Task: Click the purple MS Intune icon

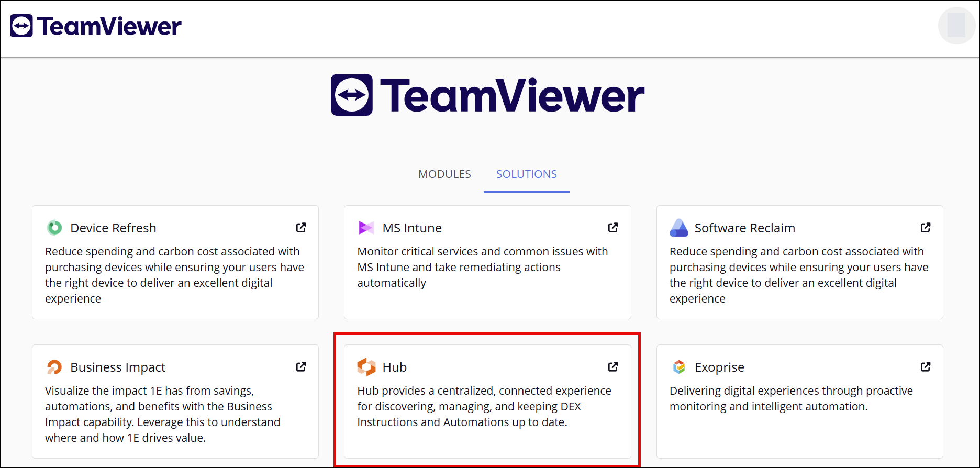Action: point(366,228)
